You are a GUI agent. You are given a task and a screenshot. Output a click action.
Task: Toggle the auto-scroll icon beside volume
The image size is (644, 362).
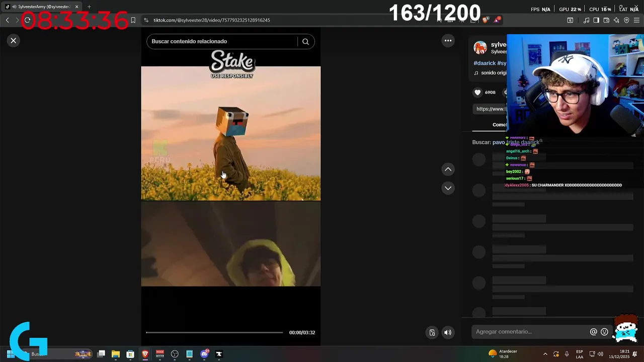click(432, 332)
